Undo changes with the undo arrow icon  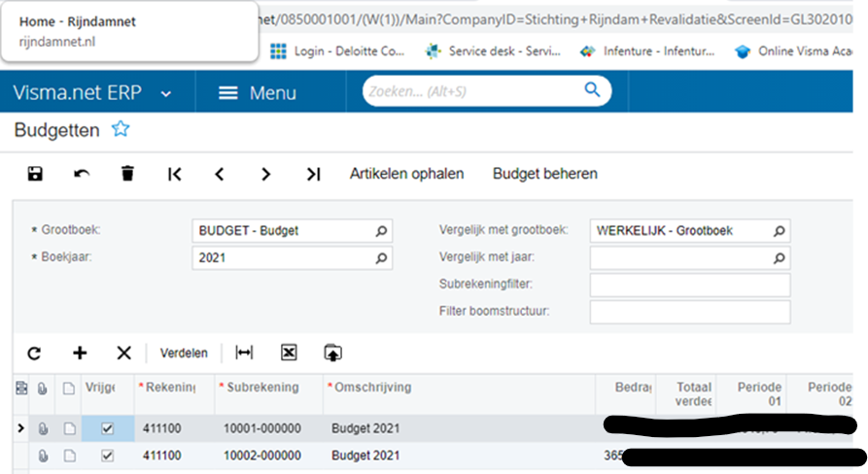[82, 174]
